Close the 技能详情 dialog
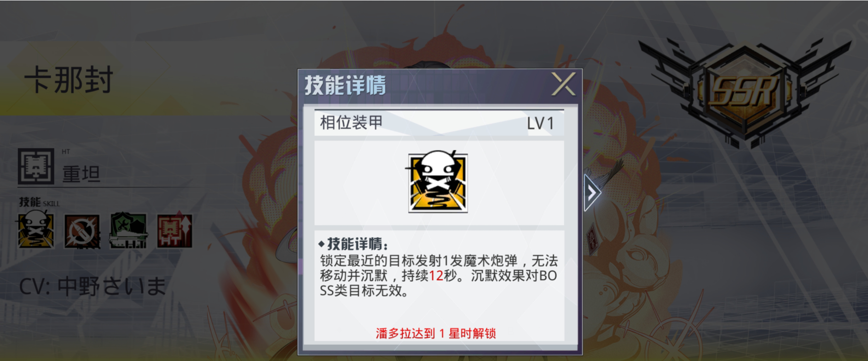The image size is (868, 361). (564, 84)
